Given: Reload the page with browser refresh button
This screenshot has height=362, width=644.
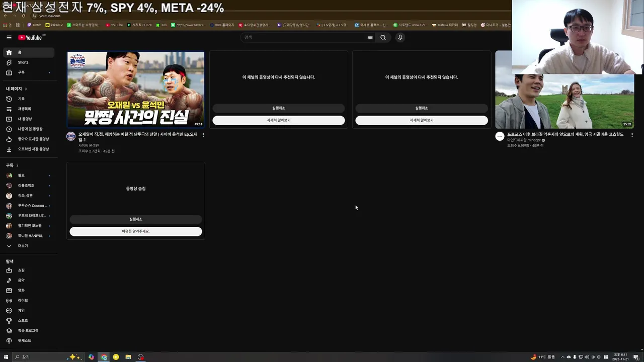Looking at the screenshot, I should pos(24,16).
